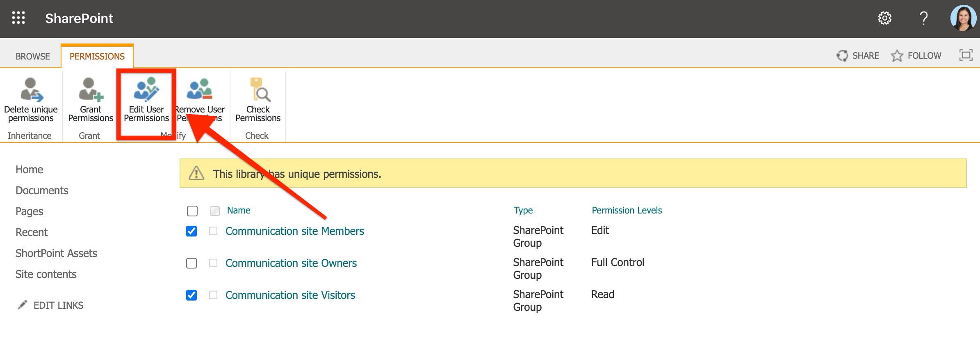Viewport: 980px width, 349px height.
Task: Open Communication site Visitors group link
Action: pos(290,295)
